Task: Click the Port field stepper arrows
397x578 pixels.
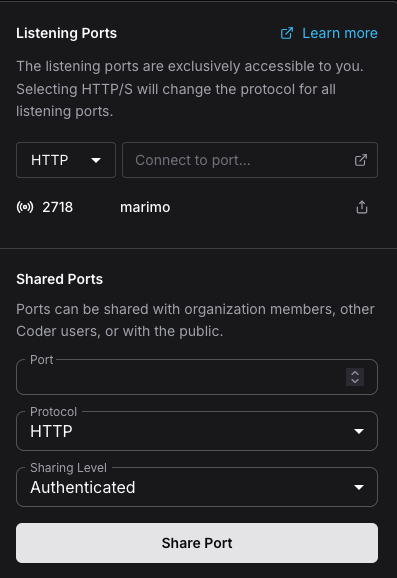Action: point(355,377)
